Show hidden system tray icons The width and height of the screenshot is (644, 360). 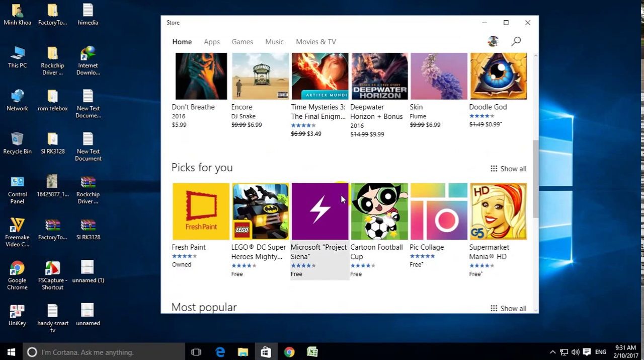552,352
